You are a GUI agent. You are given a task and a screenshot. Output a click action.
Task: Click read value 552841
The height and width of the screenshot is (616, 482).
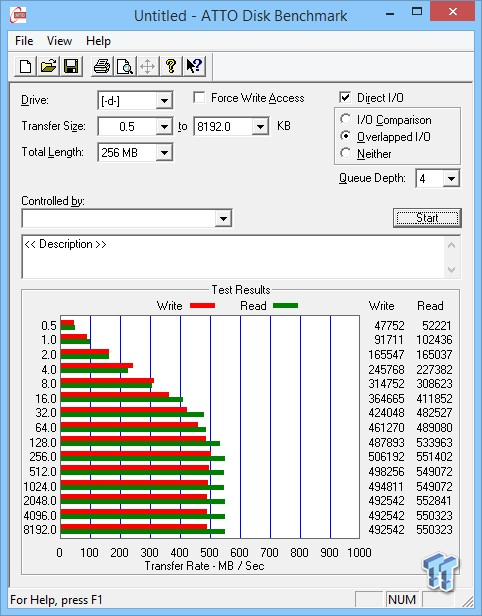(434, 501)
